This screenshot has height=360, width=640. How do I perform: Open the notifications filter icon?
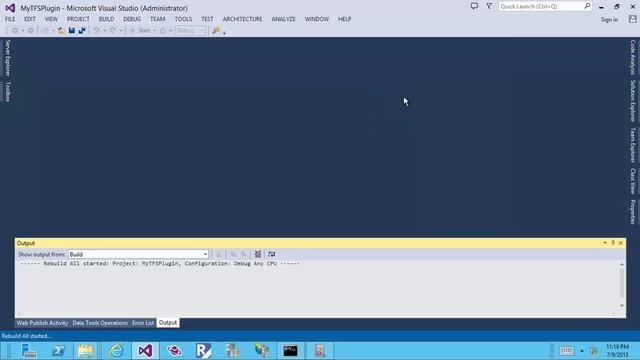489,6
